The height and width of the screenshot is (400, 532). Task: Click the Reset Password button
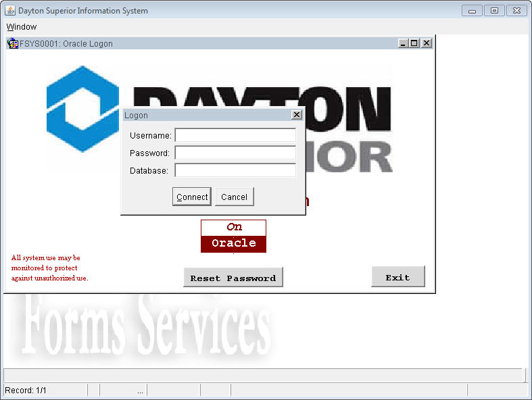point(233,278)
